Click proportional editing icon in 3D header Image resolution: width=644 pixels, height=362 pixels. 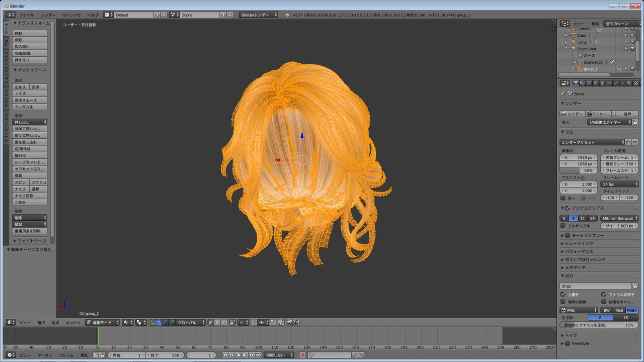[242, 322]
